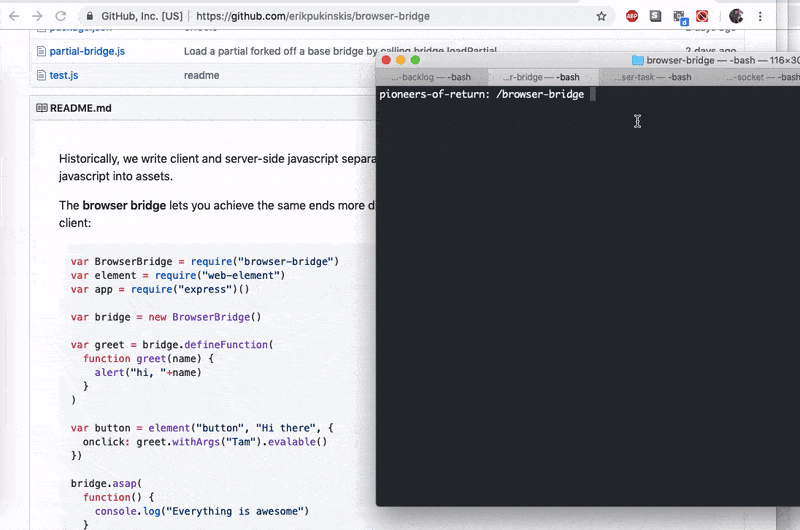800x530 pixels.
Task: Go back in Chrome browser
Action: click(x=14, y=16)
